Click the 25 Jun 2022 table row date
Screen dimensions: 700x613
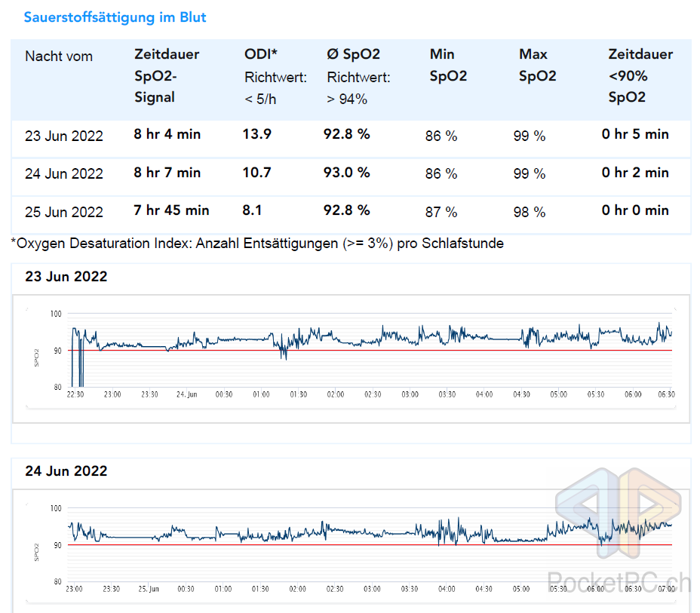[64, 212]
